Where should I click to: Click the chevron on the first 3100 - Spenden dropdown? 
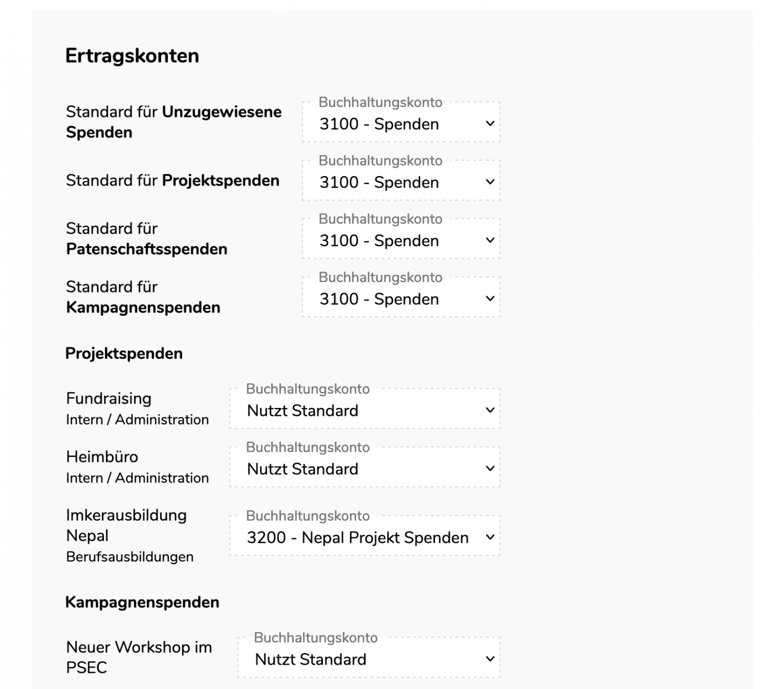(488, 124)
